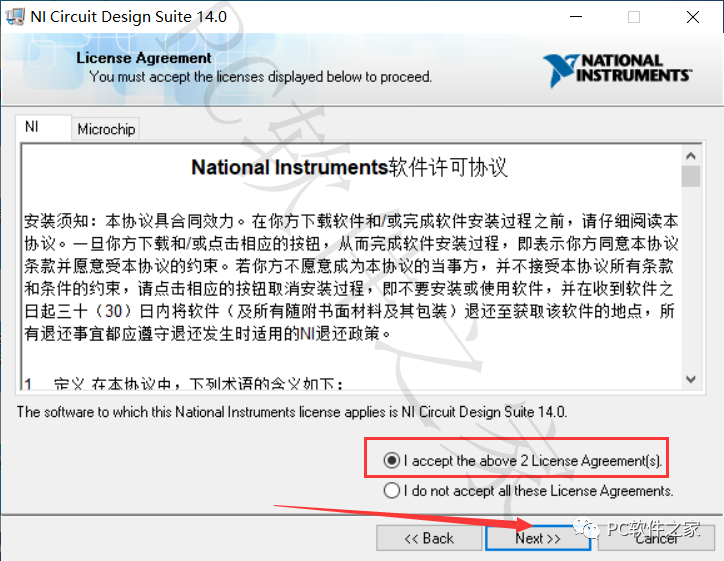
Task: Go back with the << Back button
Action: [x=429, y=538]
